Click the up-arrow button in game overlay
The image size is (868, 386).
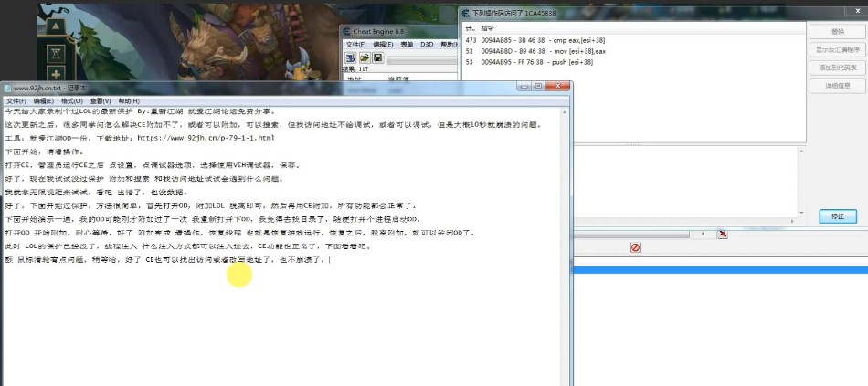[56, 26]
